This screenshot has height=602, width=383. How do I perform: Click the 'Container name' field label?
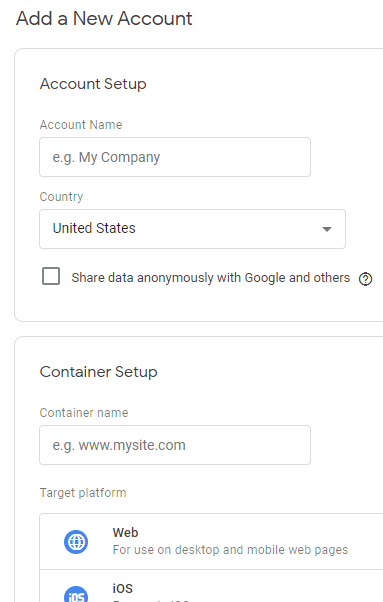84,413
